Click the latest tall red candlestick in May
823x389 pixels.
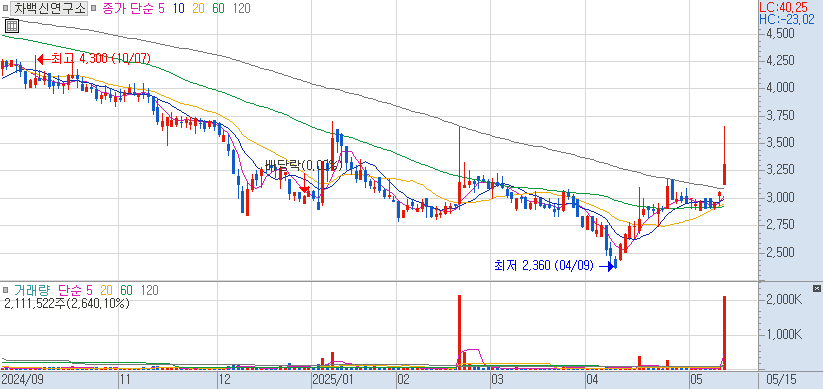[x=724, y=173]
